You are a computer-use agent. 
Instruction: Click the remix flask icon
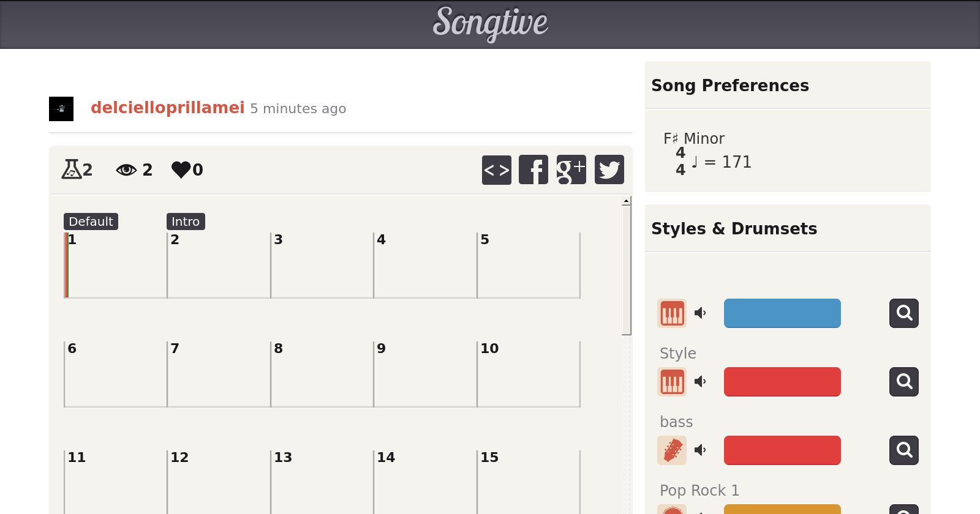pos(72,169)
